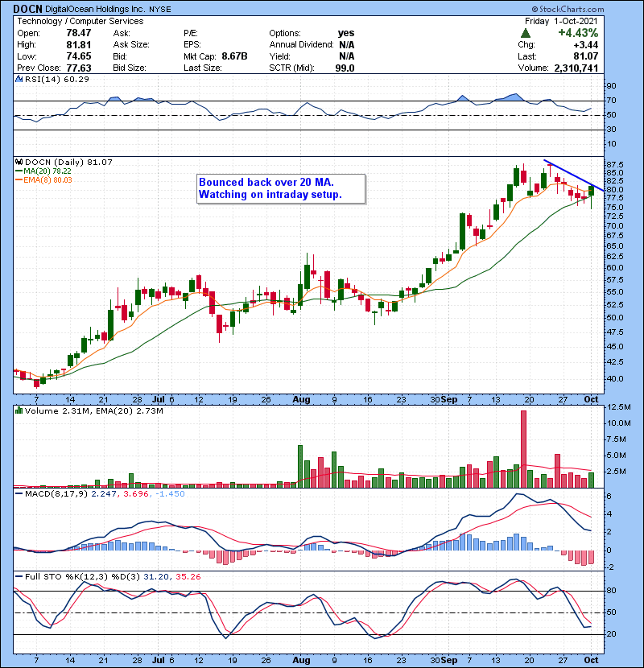Viewport: 644px width, 668px height.
Task: Click the SCTR (Mid) value 99.0
Action: pos(345,68)
